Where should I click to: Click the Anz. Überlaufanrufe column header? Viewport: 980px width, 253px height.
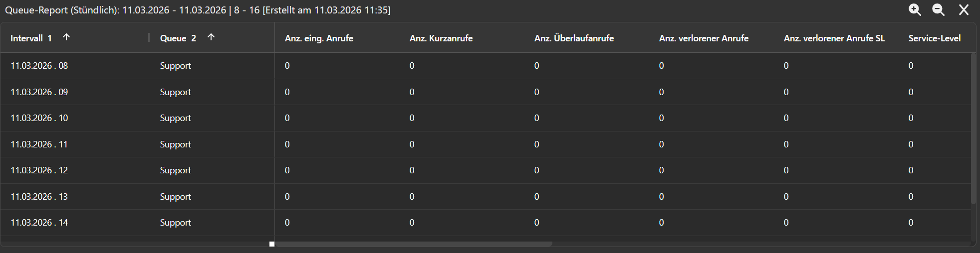[574, 38]
